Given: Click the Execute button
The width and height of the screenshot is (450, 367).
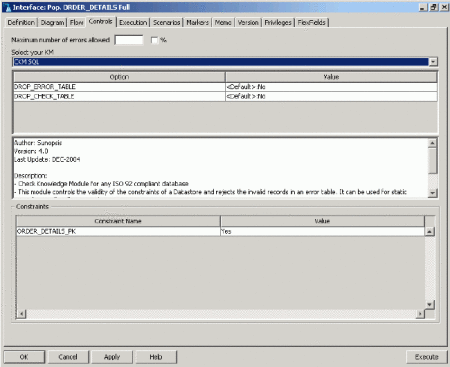Looking at the screenshot, I should click(426, 357).
